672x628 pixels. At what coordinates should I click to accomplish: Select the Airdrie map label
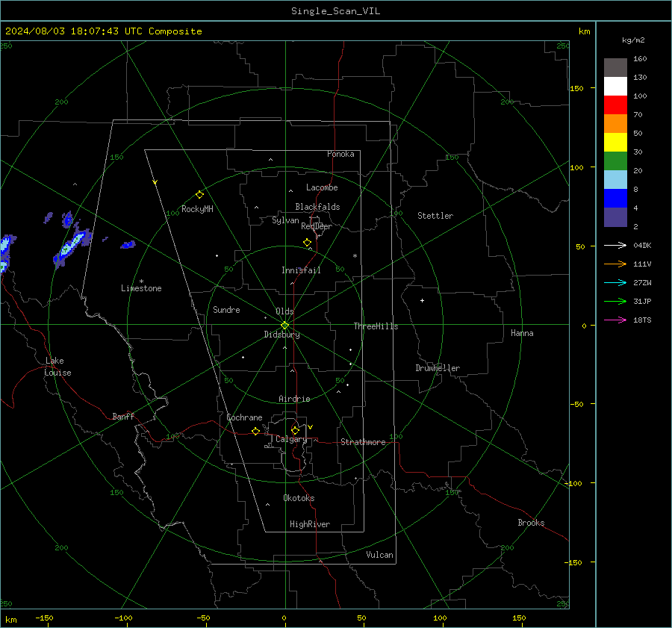point(294,399)
